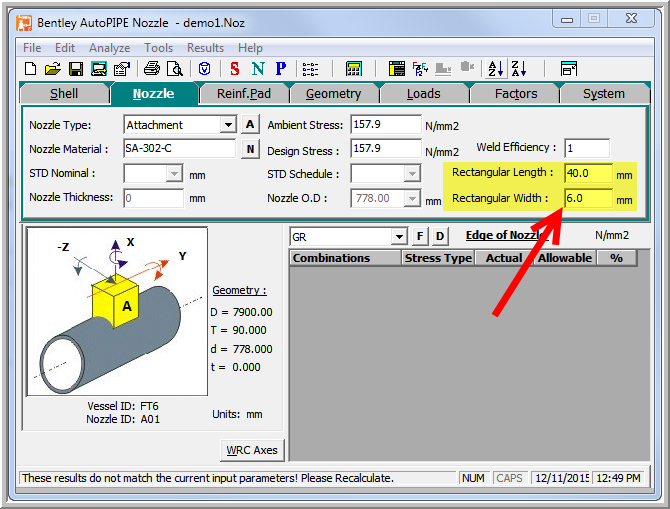Click the teal N nozzle toolbar icon
Viewport: 670px width, 509px height.
pyautogui.click(x=258, y=68)
